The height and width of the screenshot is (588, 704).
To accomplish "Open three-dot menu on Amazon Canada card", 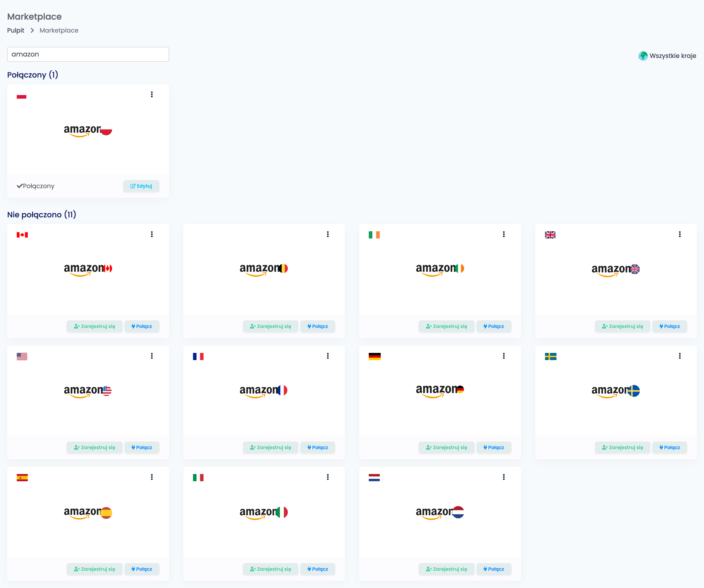I will pyautogui.click(x=152, y=234).
